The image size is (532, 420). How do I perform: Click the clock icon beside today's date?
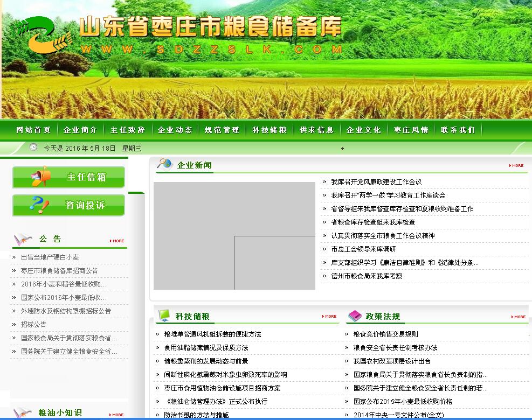33,148
